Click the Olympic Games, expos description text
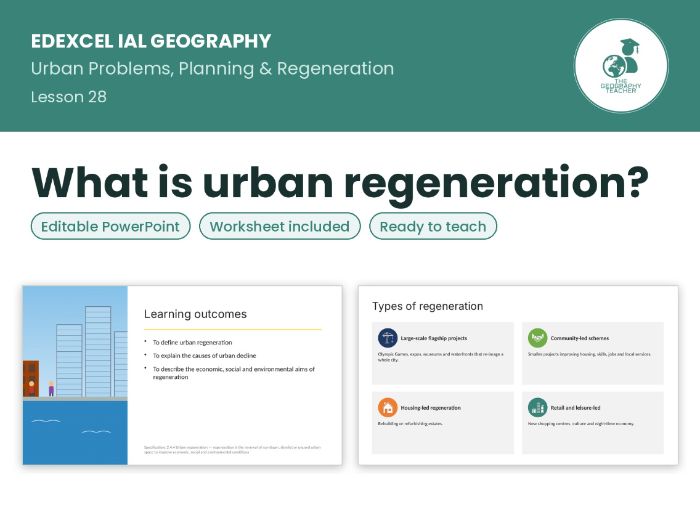 coord(440,357)
